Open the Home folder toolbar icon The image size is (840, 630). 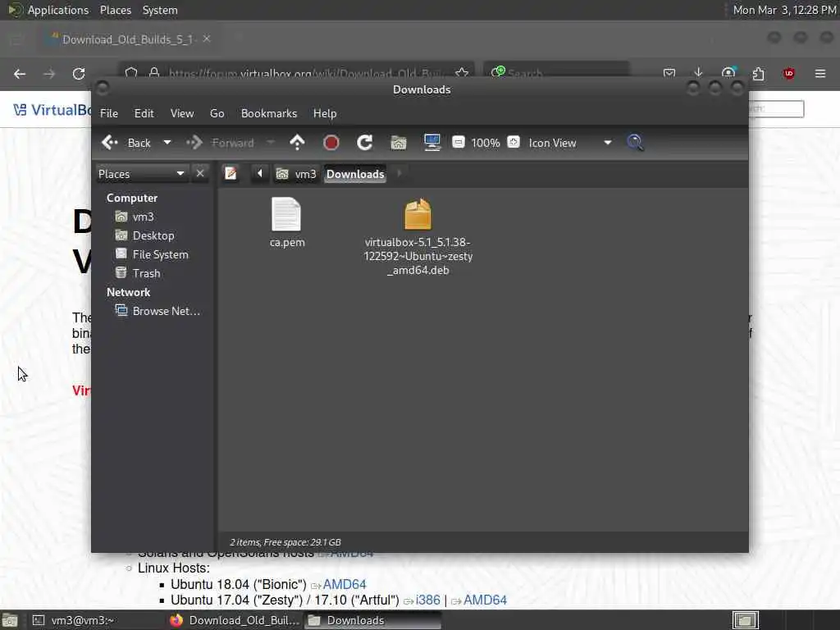pos(399,143)
